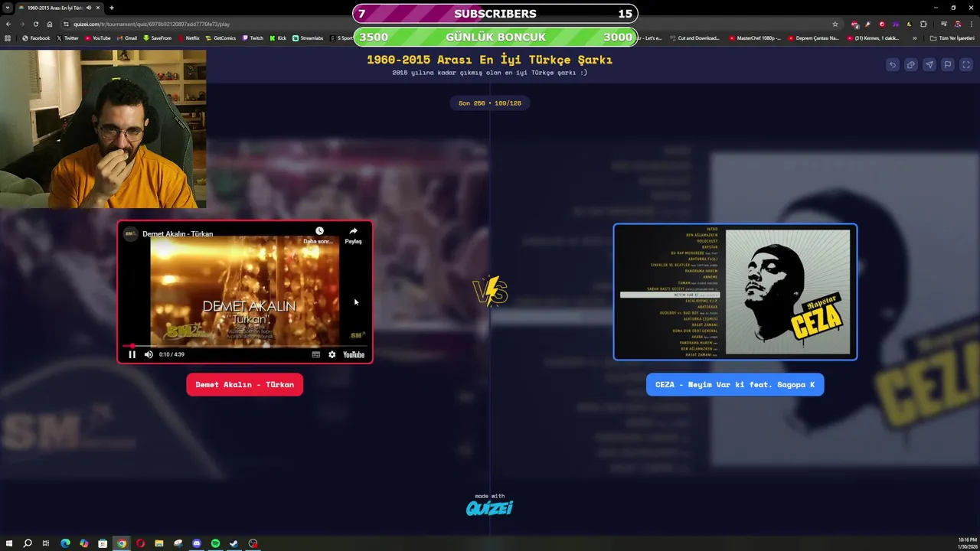Open Windows taskbar search
This screenshot has width=980, height=551.
[x=28, y=543]
